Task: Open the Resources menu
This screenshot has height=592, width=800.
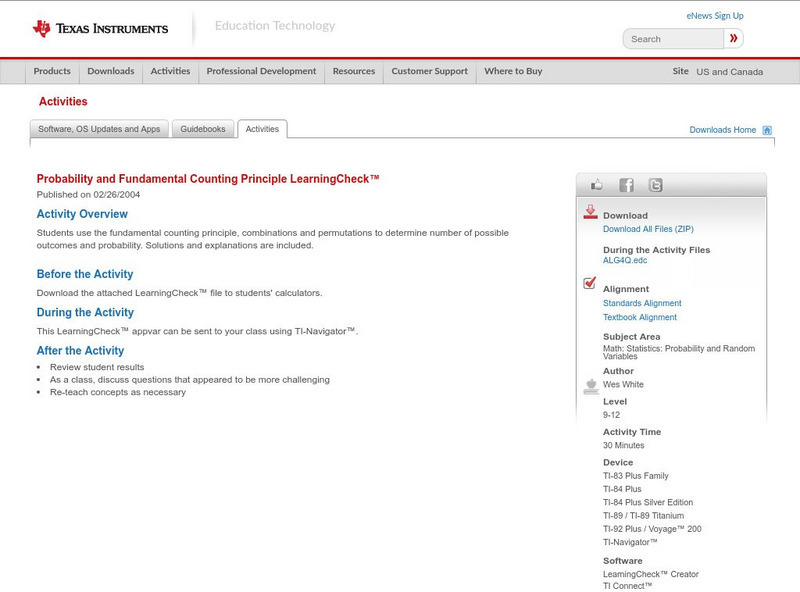Action: [354, 71]
